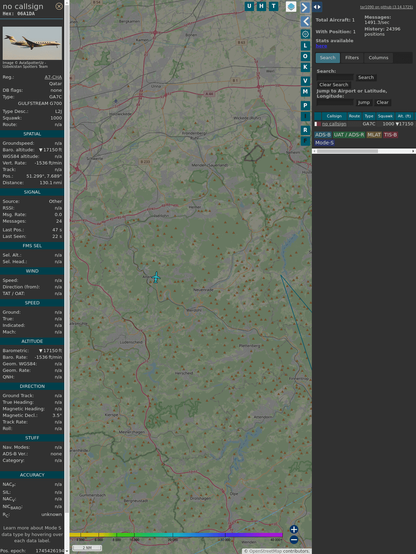
Task: Toggle the L map button
Action: (305, 46)
